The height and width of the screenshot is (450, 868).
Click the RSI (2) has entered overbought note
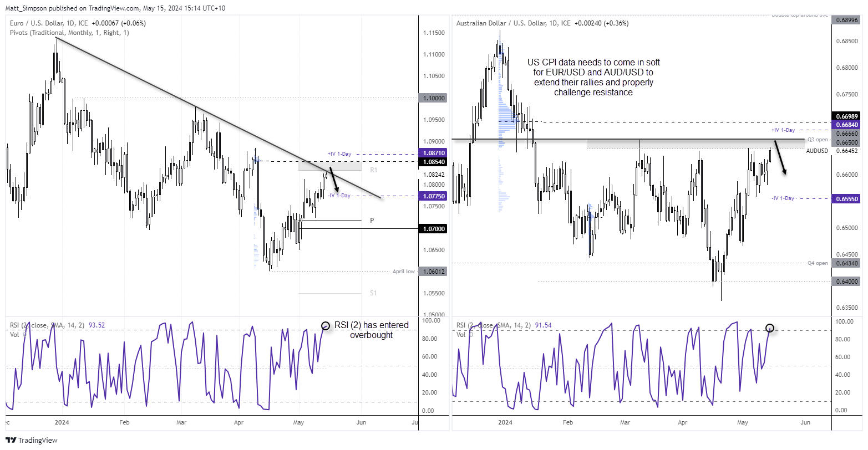pos(372,330)
